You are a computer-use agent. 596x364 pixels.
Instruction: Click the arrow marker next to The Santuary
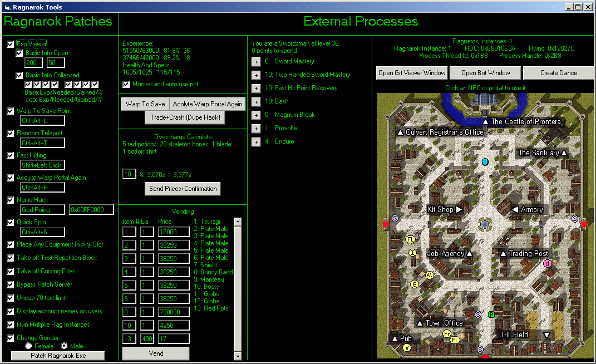point(564,153)
